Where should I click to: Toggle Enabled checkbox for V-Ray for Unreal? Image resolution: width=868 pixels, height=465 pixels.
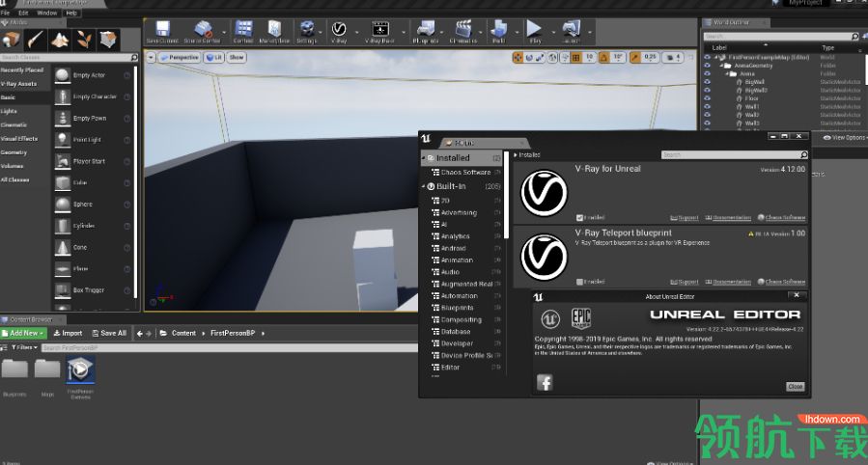579,218
